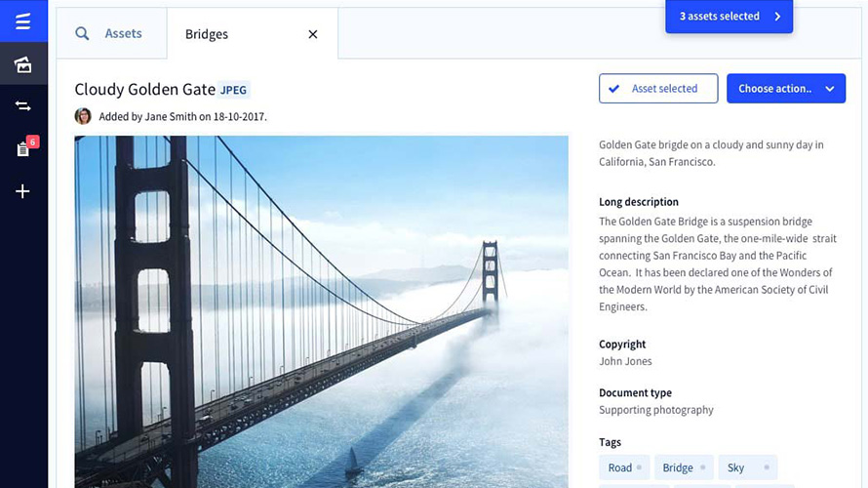Click Jane Smith's avatar

coord(83,116)
